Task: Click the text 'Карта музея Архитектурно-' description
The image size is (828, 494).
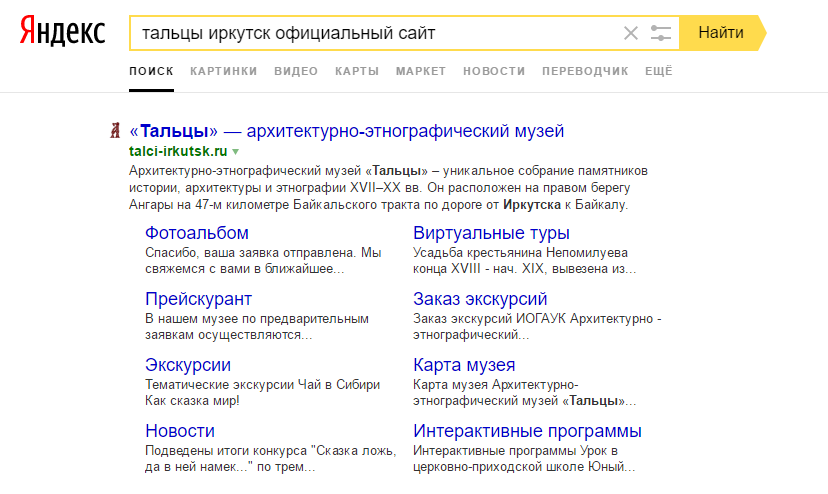Action: [496, 385]
